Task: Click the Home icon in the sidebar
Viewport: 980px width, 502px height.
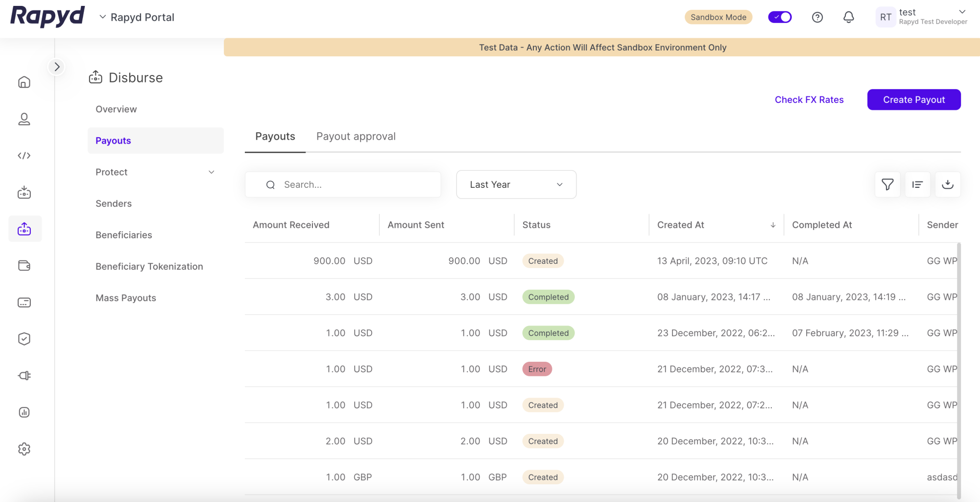Action: [x=24, y=82]
